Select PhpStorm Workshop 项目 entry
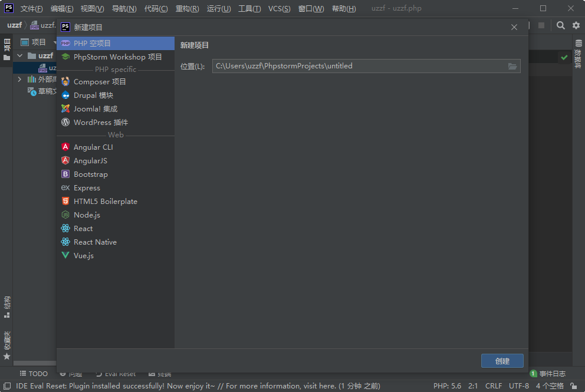The image size is (585, 392). [115, 57]
